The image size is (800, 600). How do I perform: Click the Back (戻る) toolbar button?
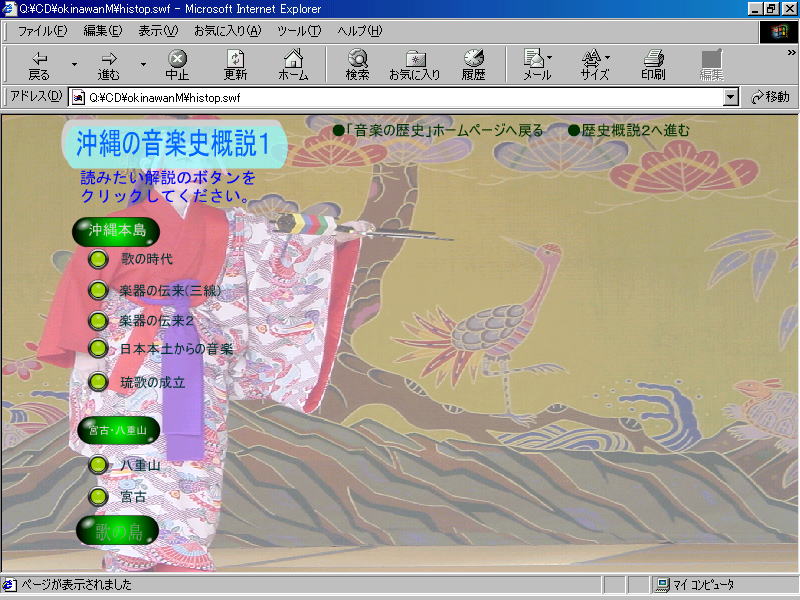point(39,65)
